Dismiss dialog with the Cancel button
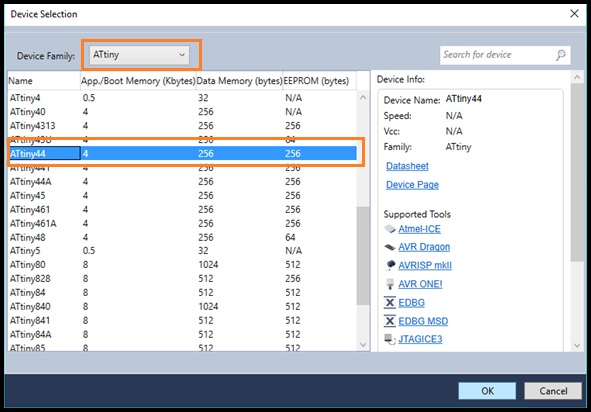The height and width of the screenshot is (412, 591). pyautogui.click(x=553, y=391)
